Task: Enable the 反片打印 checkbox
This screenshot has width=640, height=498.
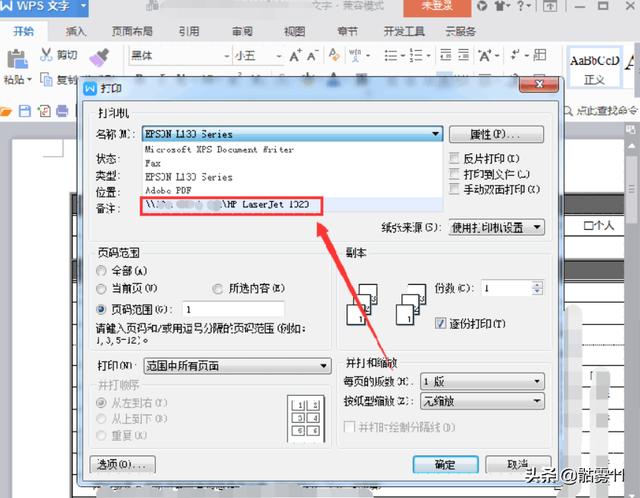Action: pyautogui.click(x=454, y=158)
